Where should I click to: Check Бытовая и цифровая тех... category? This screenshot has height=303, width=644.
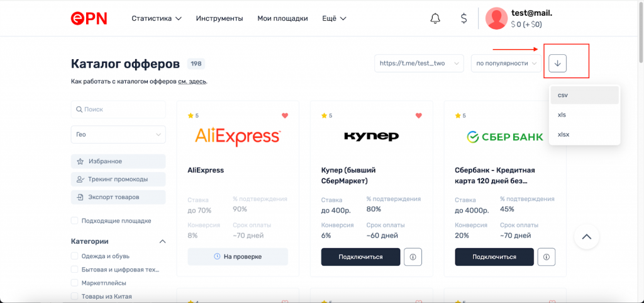[x=74, y=269]
